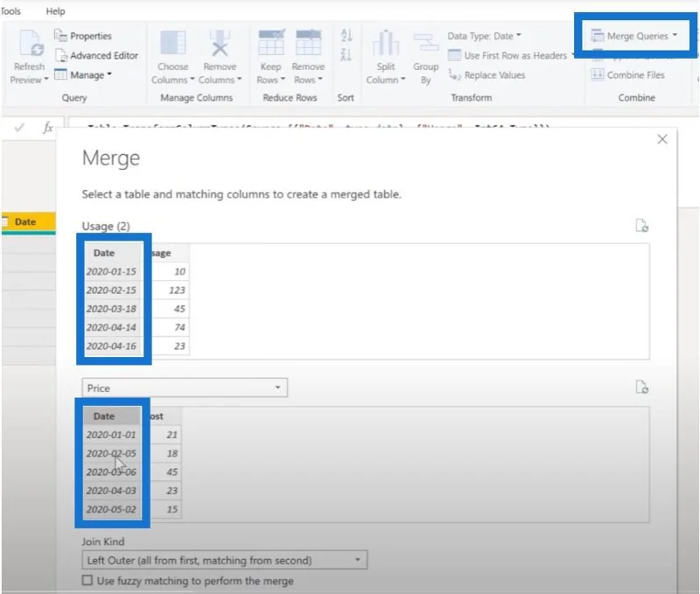Screen dimensions: 700x594
Task: Click the formula bar fx icon
Action: coord(48,128)
